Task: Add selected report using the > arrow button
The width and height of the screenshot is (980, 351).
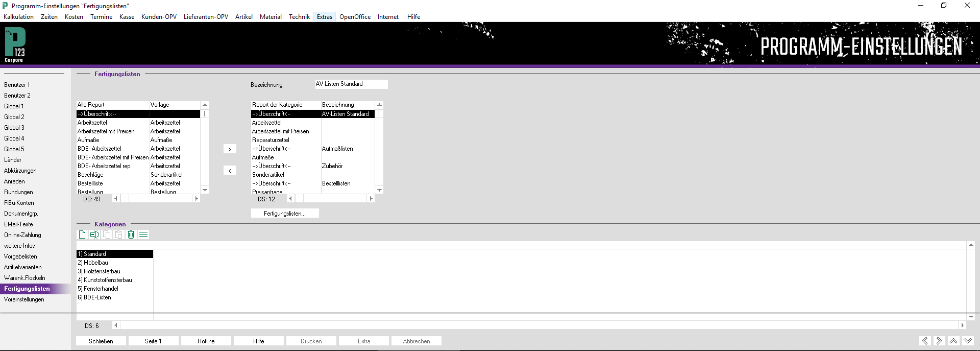Action: [230, 149]
